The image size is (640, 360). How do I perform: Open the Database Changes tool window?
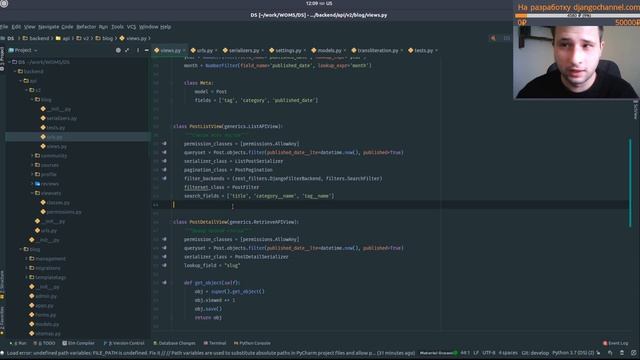click(175, 343)
